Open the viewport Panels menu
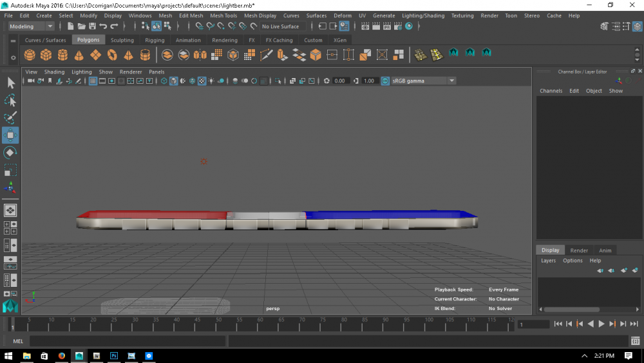Viewport: 644px width, 363px height. click(x=156, y=72)
